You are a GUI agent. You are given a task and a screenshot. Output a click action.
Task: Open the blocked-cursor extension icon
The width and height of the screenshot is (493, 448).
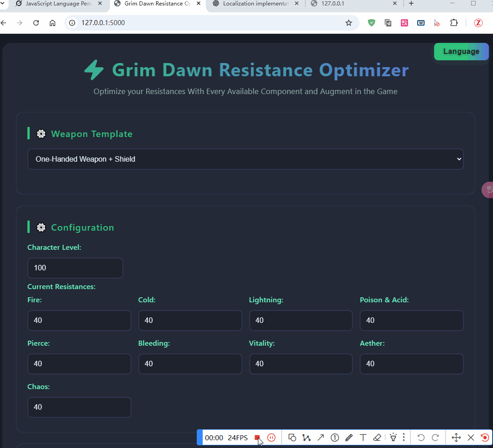pyautogui.click(x=437, y=23)
